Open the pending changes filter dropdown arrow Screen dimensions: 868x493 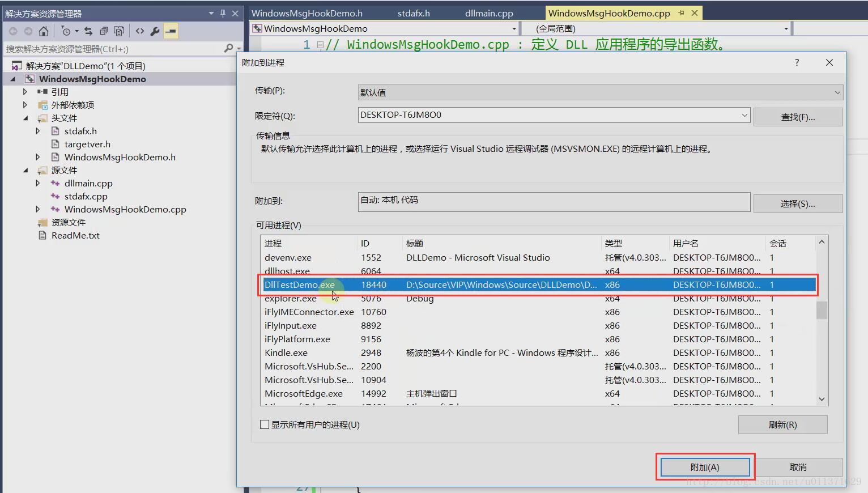point(76,31)
